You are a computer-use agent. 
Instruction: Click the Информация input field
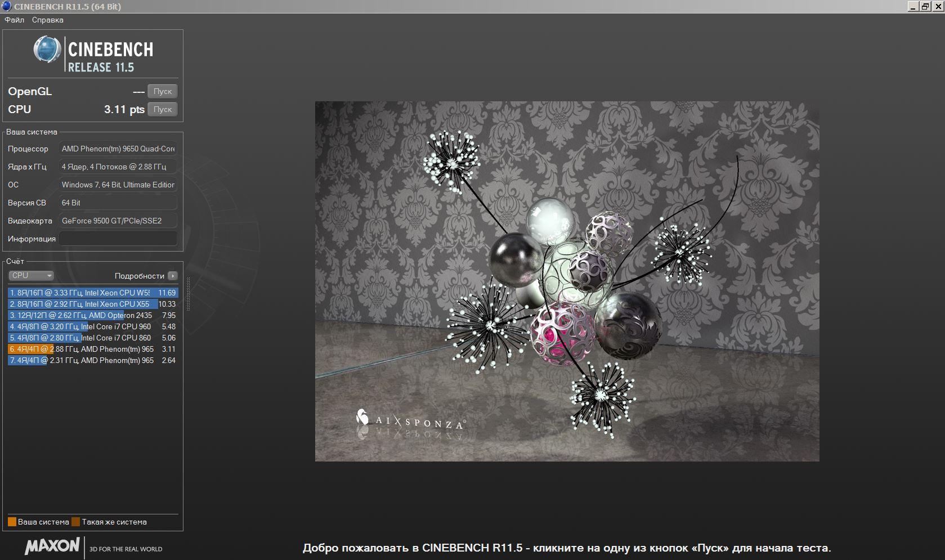[118, 239]
